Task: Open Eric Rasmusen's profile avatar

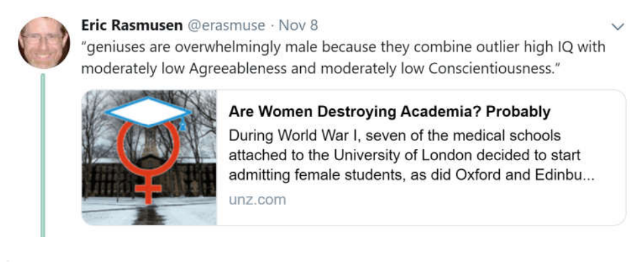Action: tap(44, 42)
